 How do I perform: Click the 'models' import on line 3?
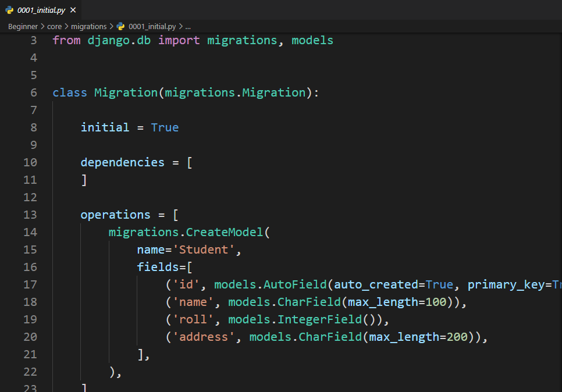coord(312,40)
